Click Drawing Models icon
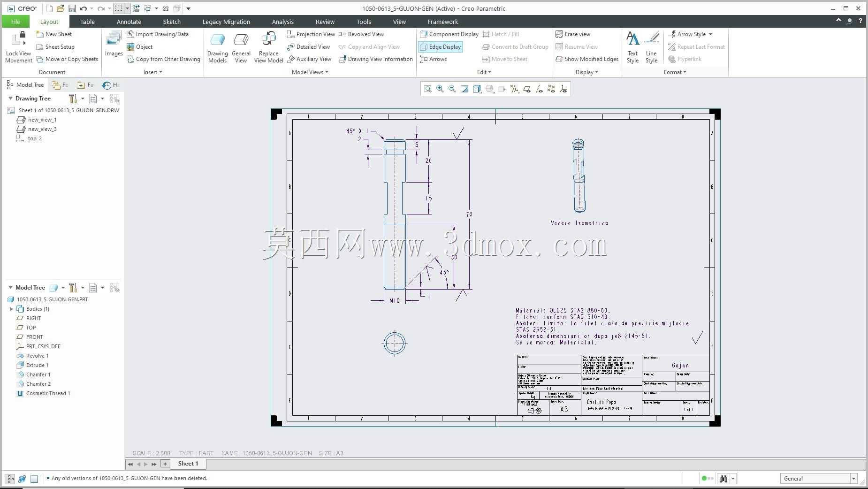Image resolution: width=868 pixels, height=489 pixels. coord(218,48)
